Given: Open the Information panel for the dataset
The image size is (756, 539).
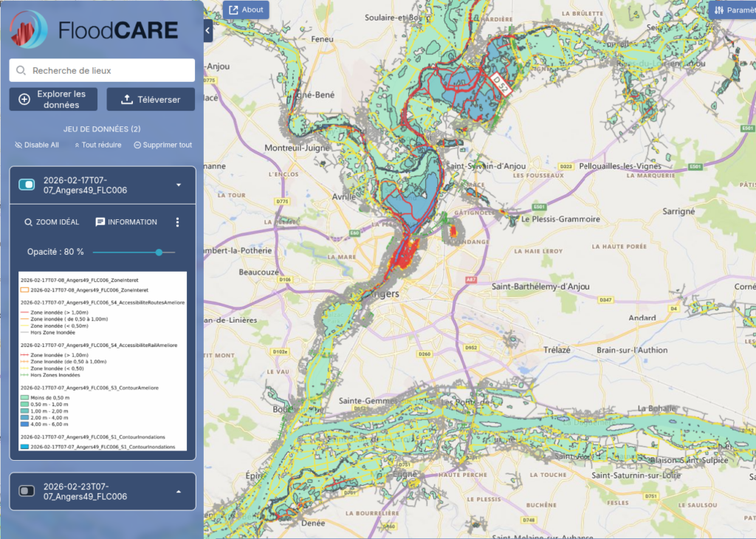Looking at the screenshot, I should tap(126, 222).
